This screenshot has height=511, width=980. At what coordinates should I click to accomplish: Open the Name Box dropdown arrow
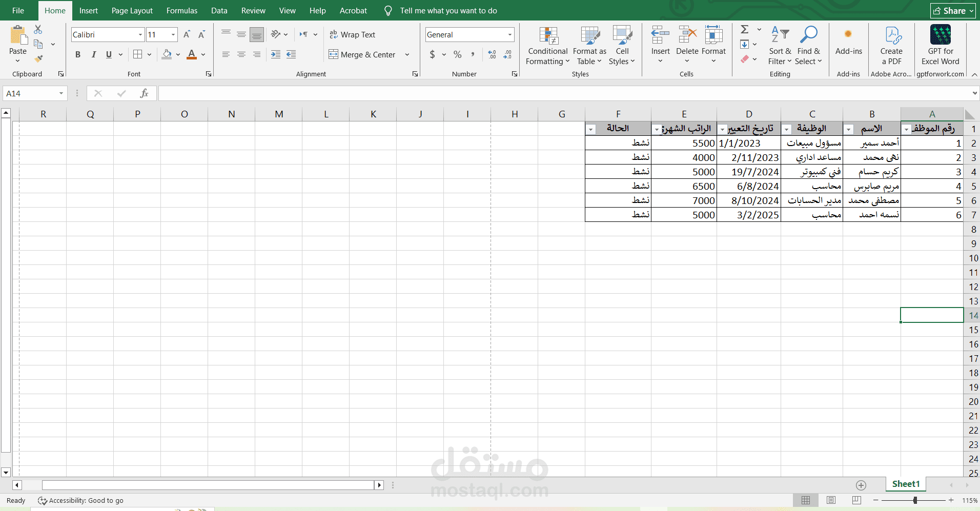pyautogui.click(x=61, y=93)
